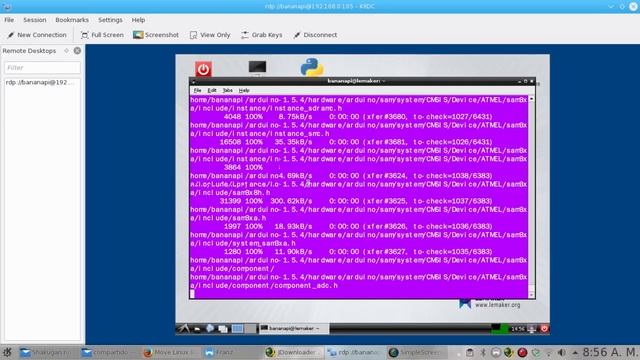640x360 pixels.
Task: Click the red circular tray icon
Action: (x=522, y=353)
